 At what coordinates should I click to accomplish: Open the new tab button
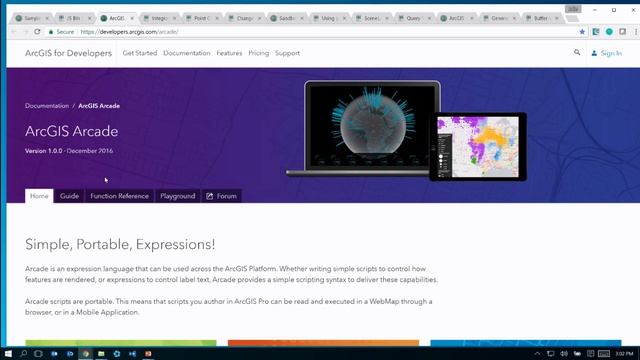tap(572, 18)
